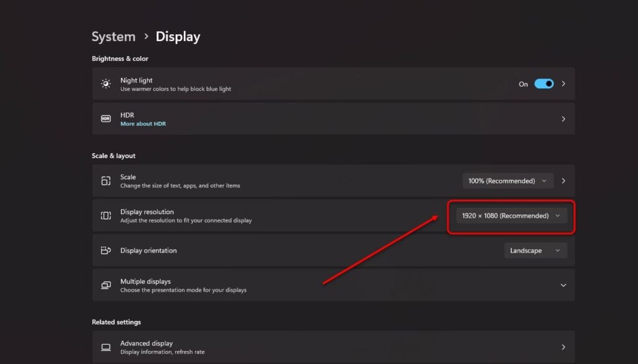Click the chevron arrow on the HDR row
The width and height of the screenshot is (638, 364).
563,118
